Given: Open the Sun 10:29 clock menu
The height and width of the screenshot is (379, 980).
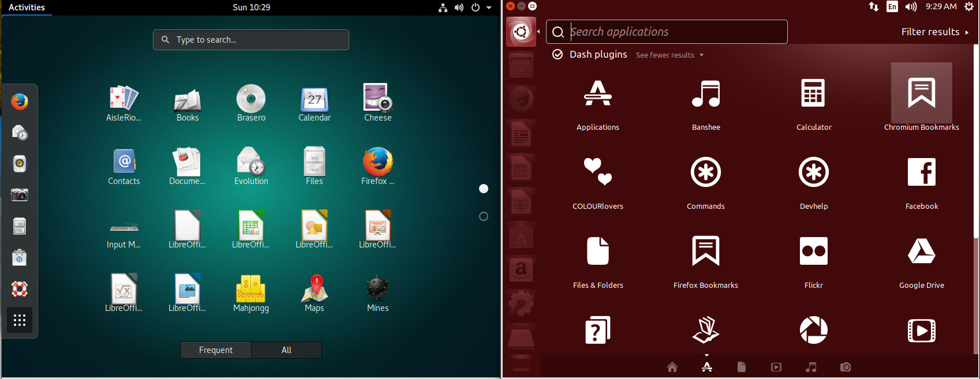Looking at the screenshot, I should coord(251,7).
